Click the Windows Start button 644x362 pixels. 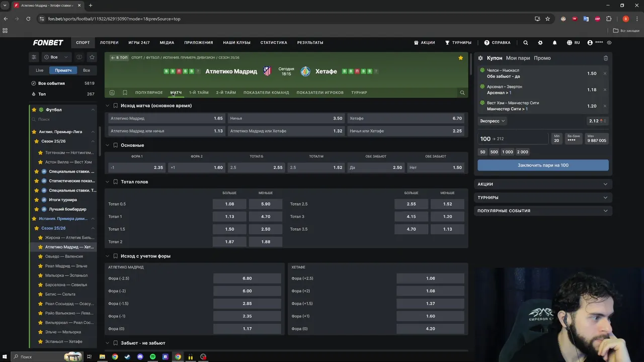pyautogui.click(x=5, y=357)
